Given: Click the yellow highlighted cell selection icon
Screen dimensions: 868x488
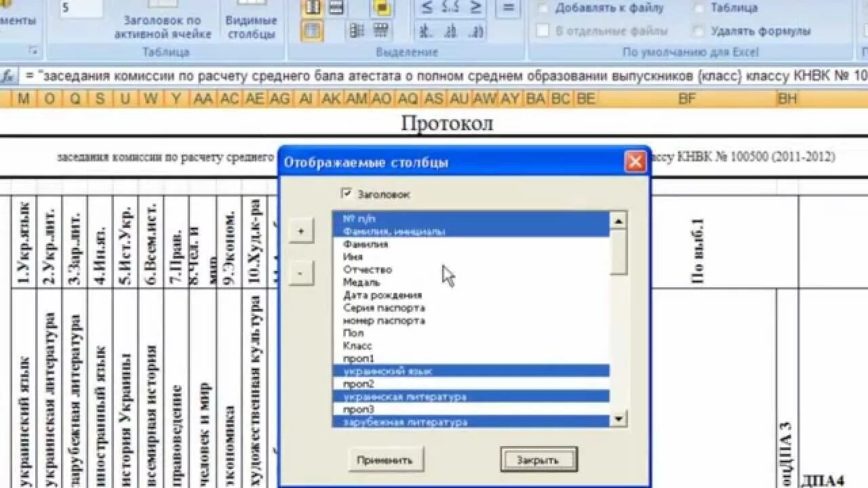Looking at the screenshot, I should 382,7.
